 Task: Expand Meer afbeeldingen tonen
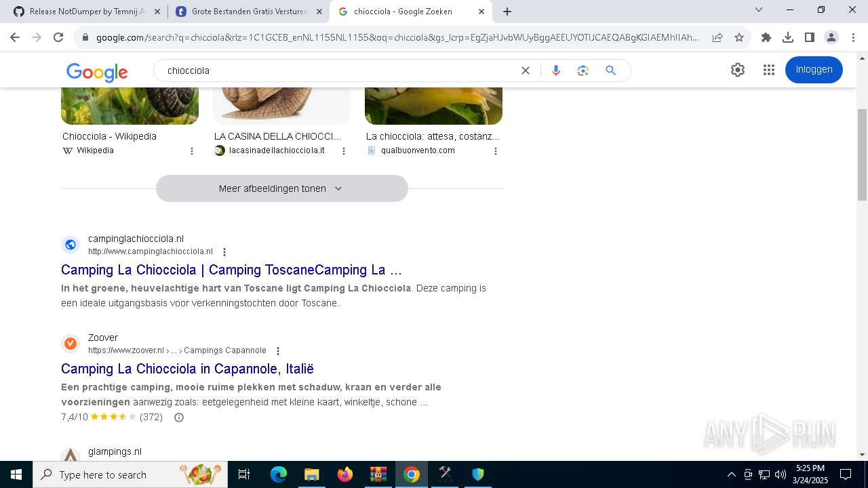coord(281,188)
